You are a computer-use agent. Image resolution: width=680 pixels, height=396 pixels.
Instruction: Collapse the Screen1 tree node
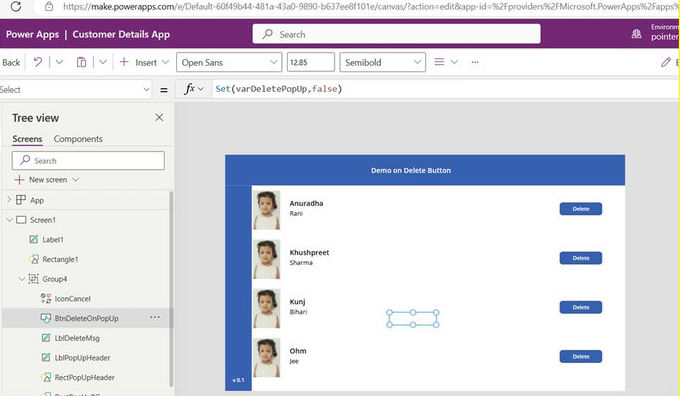[x=10, y=220]
